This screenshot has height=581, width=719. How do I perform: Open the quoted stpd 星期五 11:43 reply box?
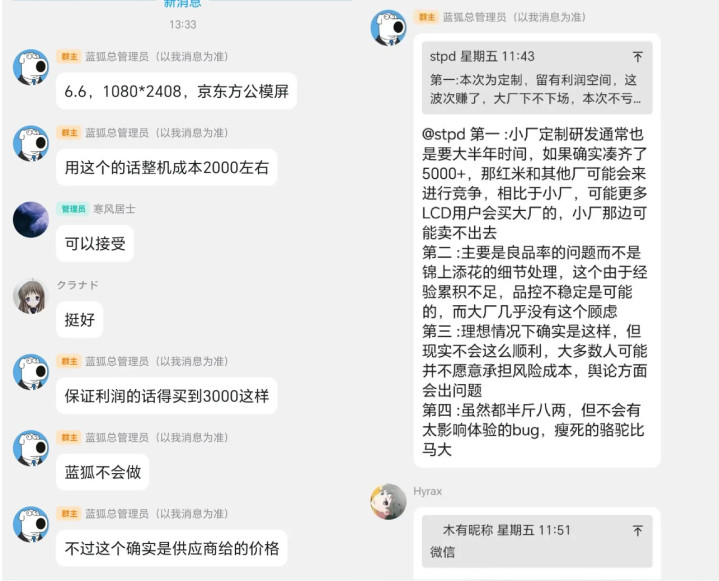pyautogui.click(x=537, y=77)
